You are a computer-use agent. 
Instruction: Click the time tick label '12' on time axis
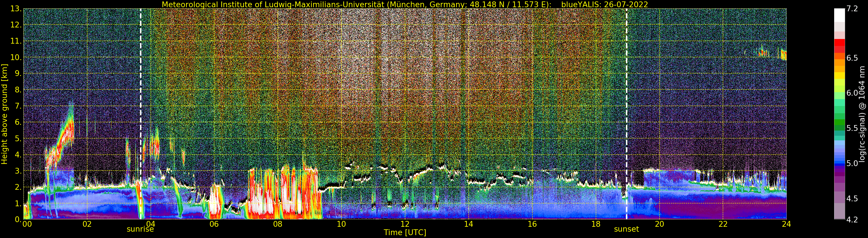[405, 224]
